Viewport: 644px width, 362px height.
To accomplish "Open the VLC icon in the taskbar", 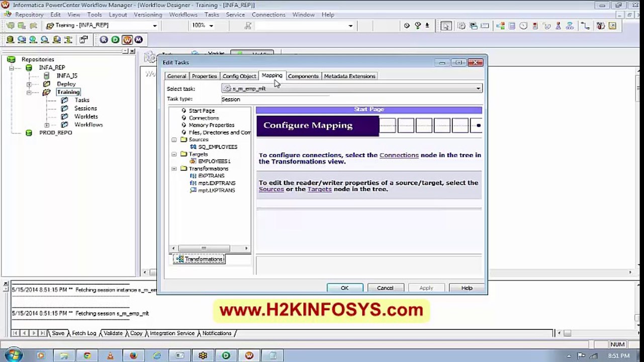I will click(110, 355).
